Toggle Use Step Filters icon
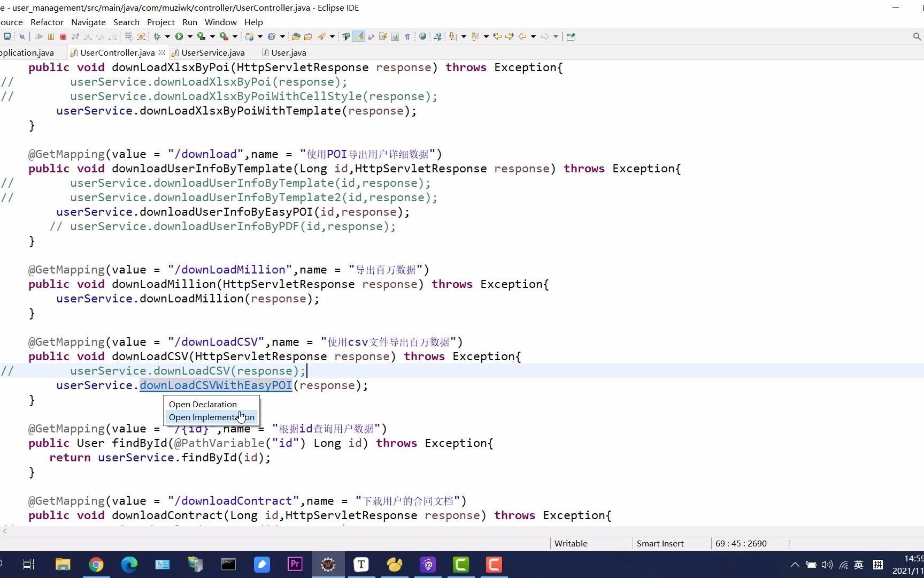This screenshot has height=578, width=924. point(141,36)
